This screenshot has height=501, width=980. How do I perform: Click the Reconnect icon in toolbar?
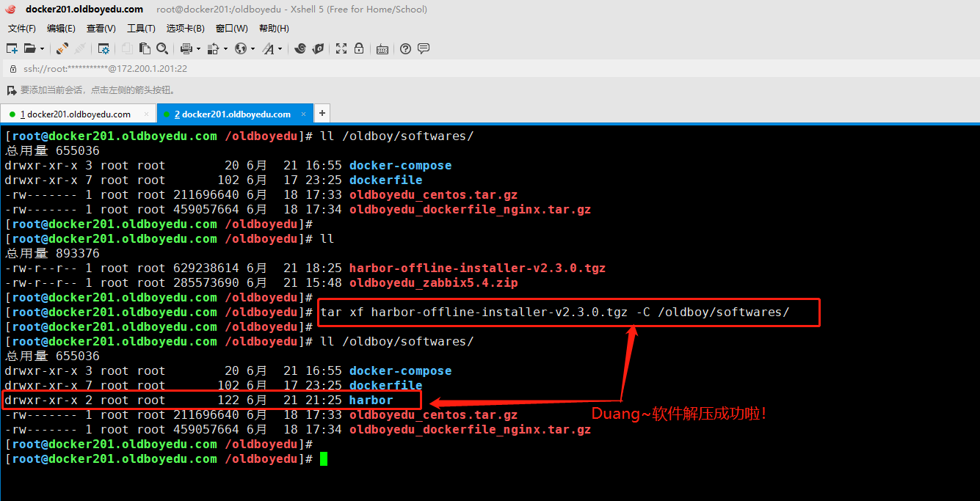(62, 48)
